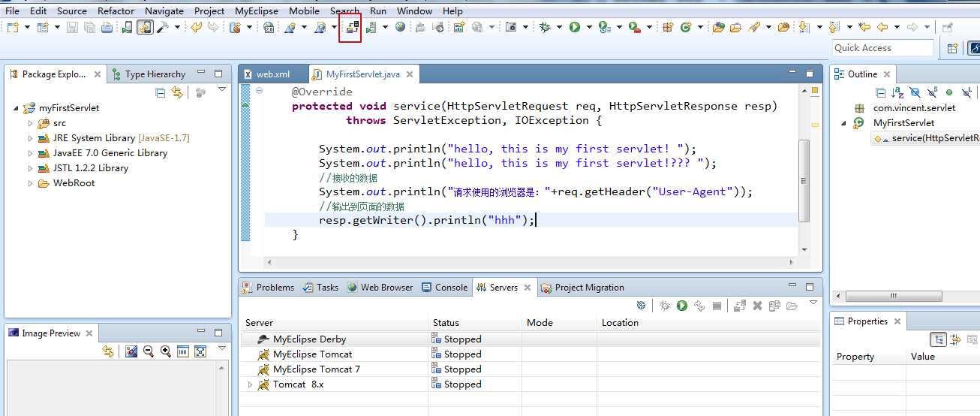The image size is (980, 416).
Task: Click Collapse All icon in Outline view
Action: (x=881, y=93)
